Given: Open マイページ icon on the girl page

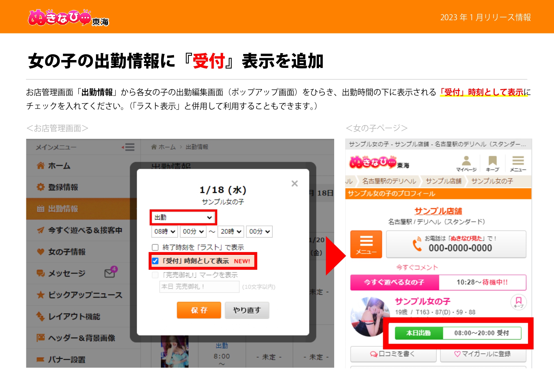Looking at the screenshot, I should pos(466,164).
